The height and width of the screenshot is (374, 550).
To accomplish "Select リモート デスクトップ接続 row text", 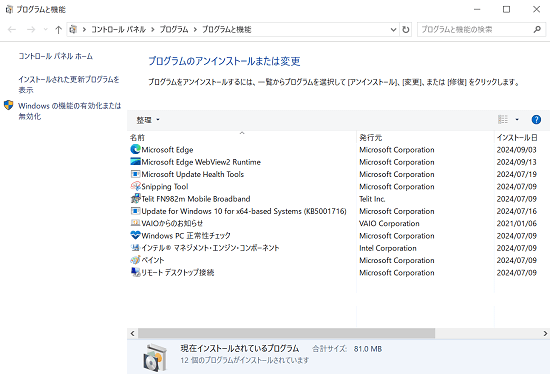I will pos(177,273).
